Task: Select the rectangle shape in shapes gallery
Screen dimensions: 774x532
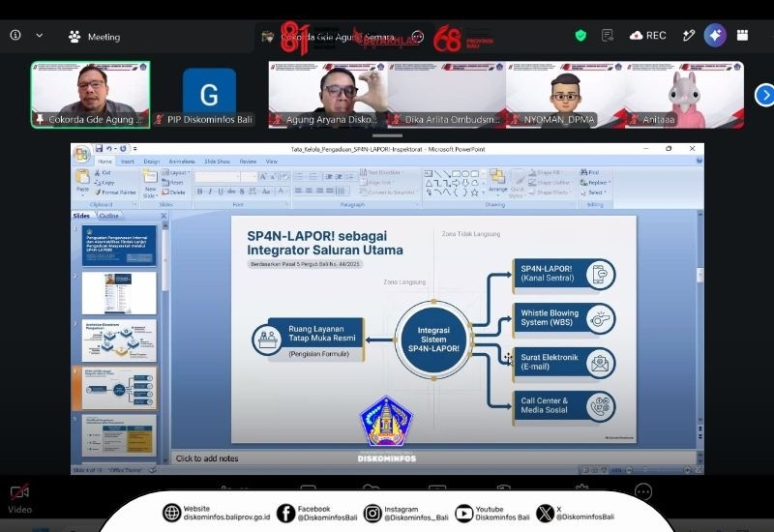Action: click(x=456, y=174)
